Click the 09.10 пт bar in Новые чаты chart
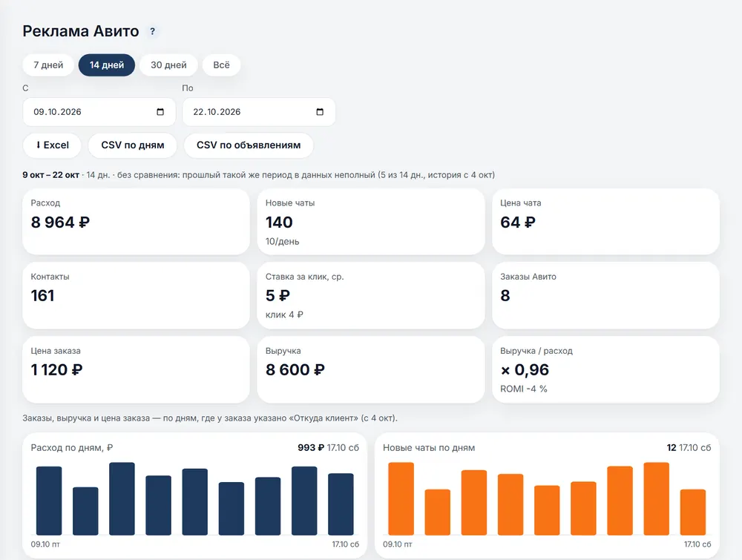 click(401, 499)
